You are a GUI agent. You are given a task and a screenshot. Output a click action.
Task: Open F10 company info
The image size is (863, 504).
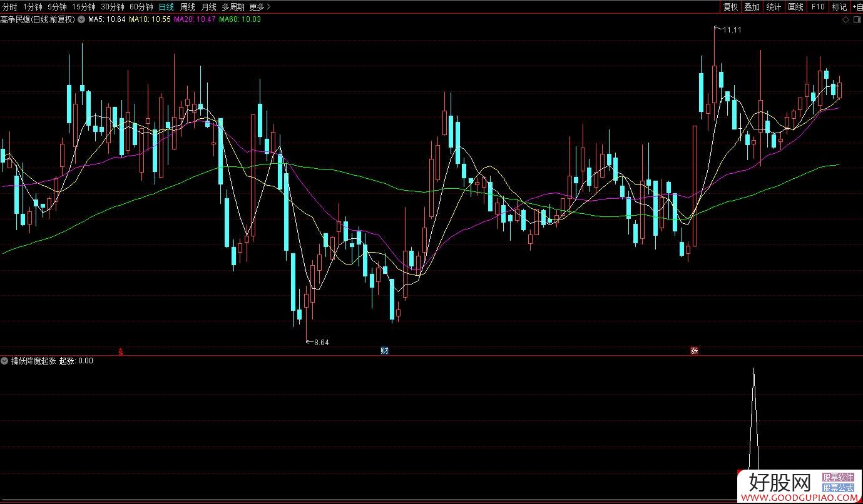click(817, 7)
